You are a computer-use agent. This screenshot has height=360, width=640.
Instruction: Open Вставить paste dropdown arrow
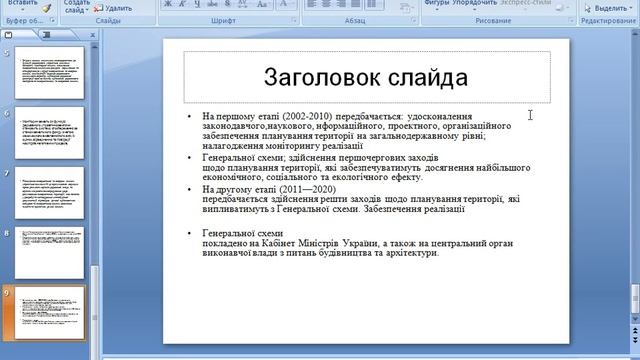(x=23, y=9)
